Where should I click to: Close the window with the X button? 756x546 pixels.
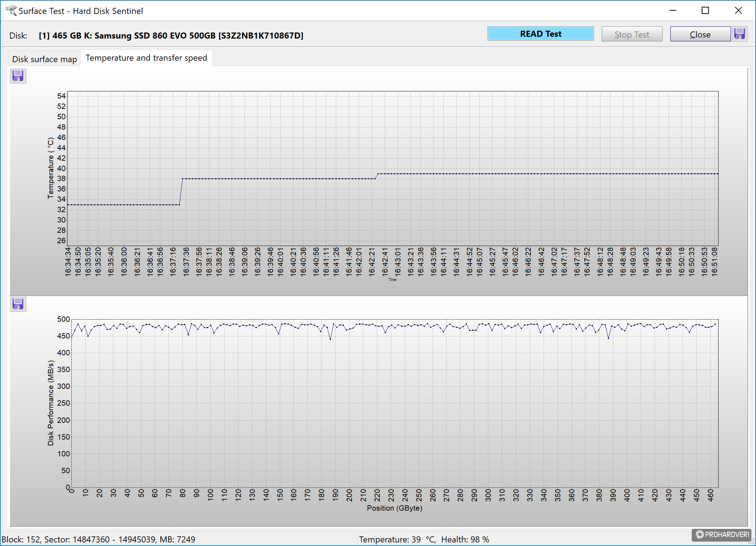(738, 11)
